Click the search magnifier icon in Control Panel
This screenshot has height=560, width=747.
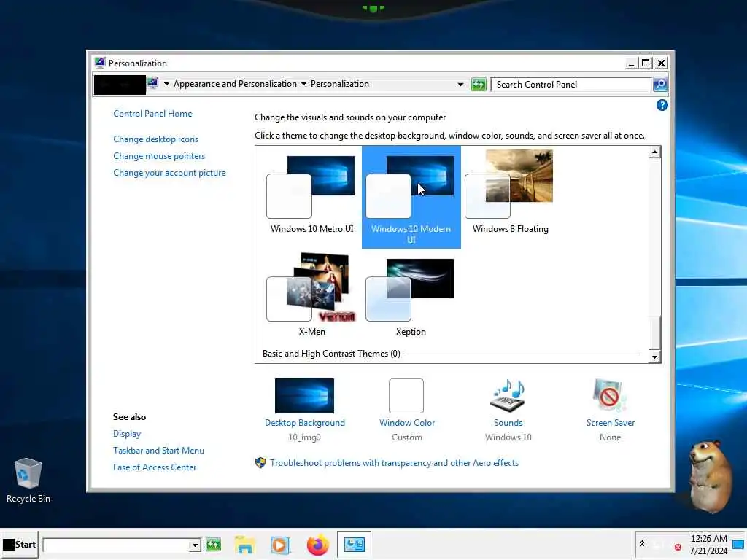(659, 85)
